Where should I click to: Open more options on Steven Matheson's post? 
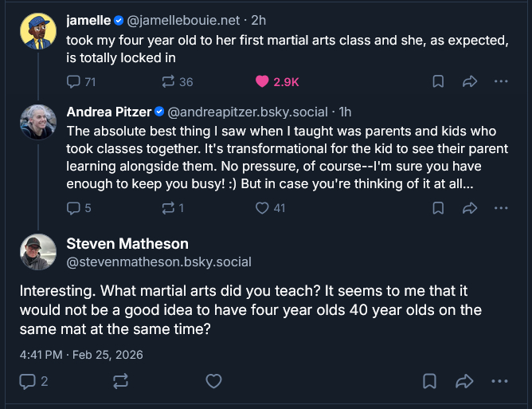[500, 381]
